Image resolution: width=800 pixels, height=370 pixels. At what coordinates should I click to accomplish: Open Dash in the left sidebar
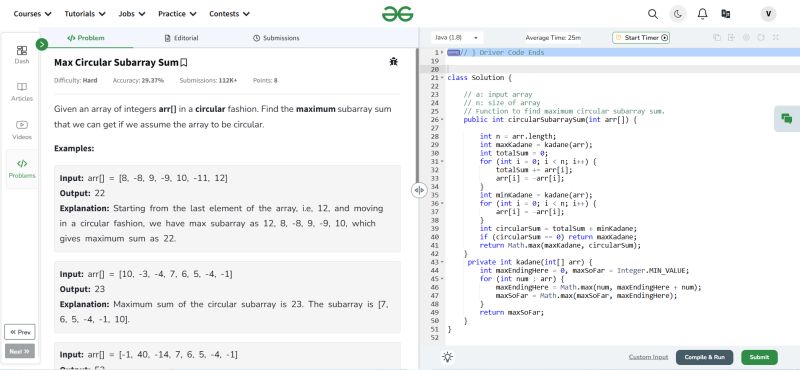[x=22, y=55]
